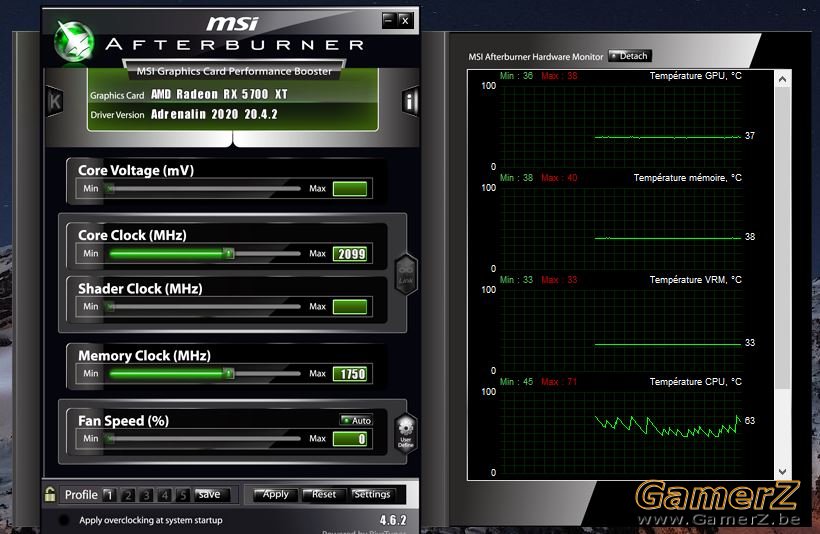Image resolution: width=820 pixels, height=534 pixels.
Task: Click the Température mémoire graph
Action: coord(620,228)
